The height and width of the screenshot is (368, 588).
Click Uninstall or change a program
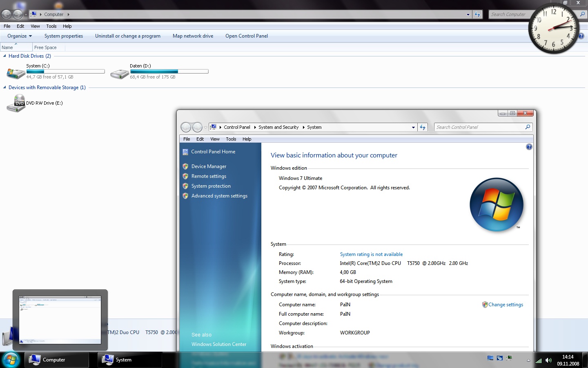(128, 36)
